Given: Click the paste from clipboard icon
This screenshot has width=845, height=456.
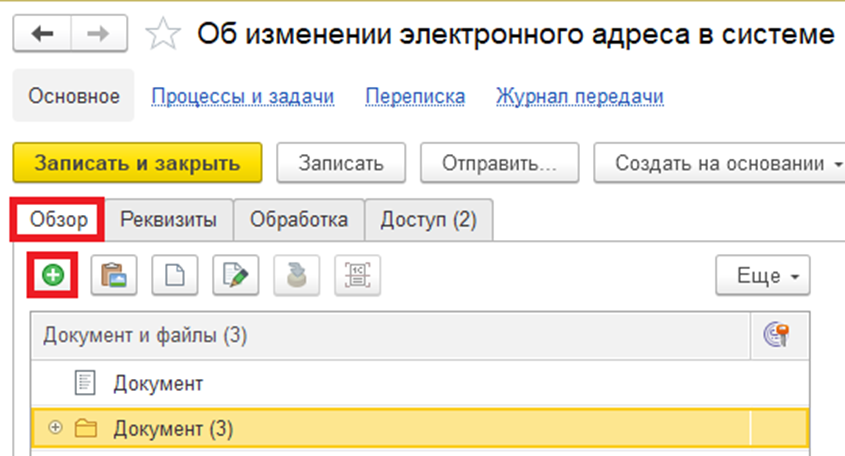Looking at the screenshot, I should point(113,275).
